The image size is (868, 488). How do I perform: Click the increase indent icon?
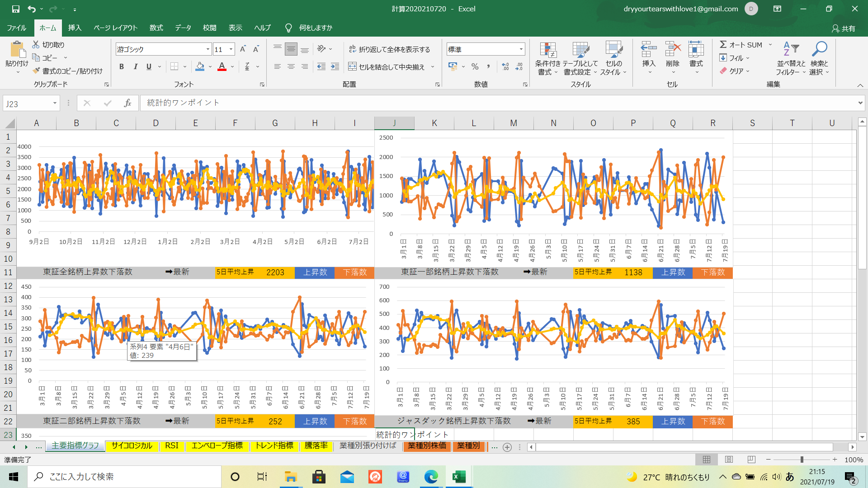pos(335,67)
